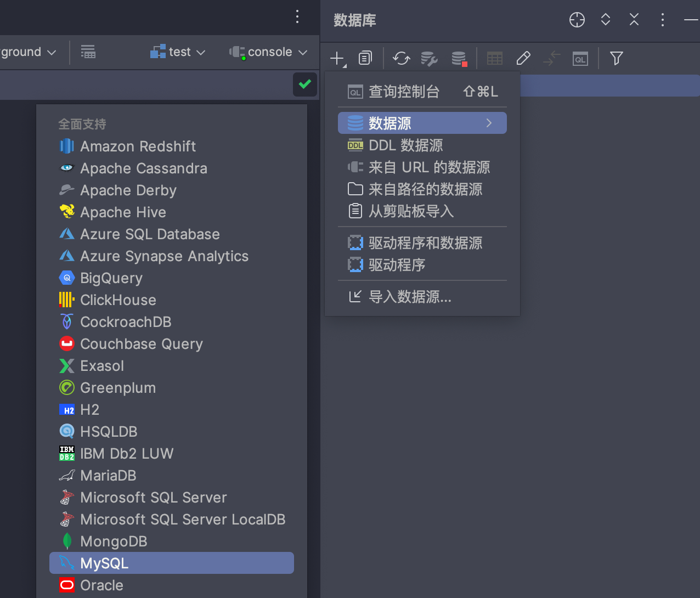Click the plus icon to add new
700x598 pixels.
338,58
